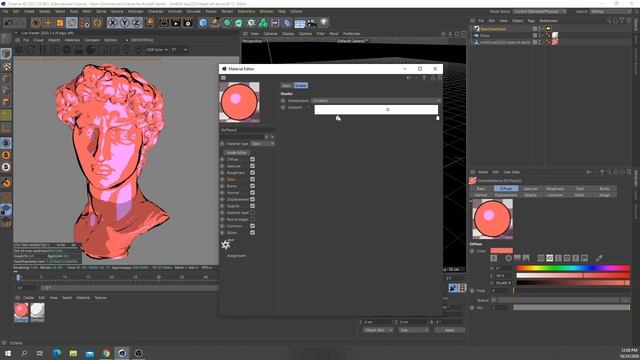Click the eyedropper color picker icon
Image resolution: width=640 pixels, height=360 pixels.
click(599, 258)
